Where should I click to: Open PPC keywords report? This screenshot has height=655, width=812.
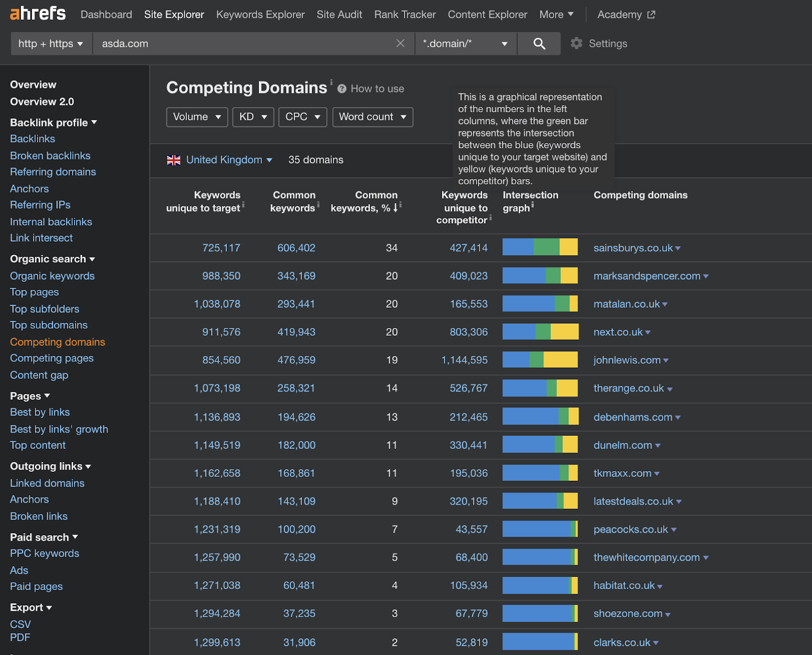click(x=45, y=553)
